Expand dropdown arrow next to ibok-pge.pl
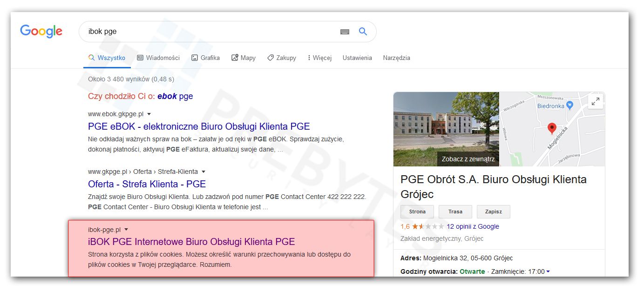This screenshot has width=644, height=291. [126, 230]
